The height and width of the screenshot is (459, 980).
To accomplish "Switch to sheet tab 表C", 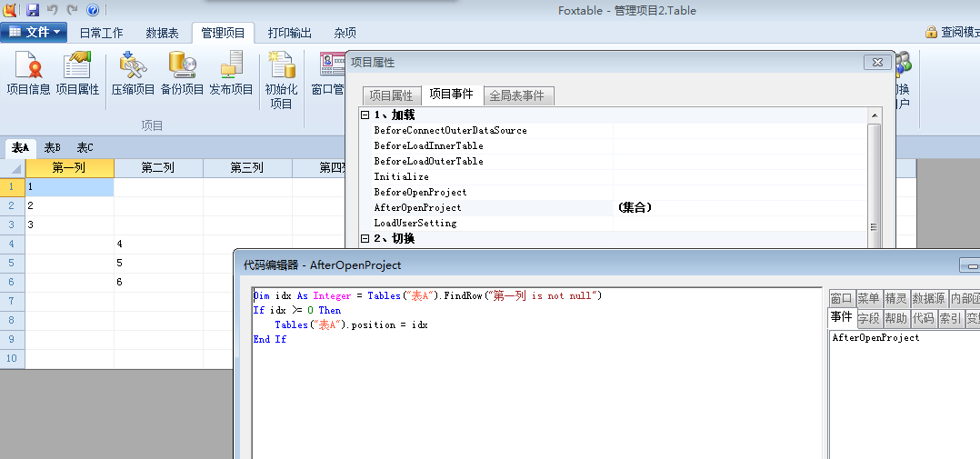I will (x=85, y=148).
